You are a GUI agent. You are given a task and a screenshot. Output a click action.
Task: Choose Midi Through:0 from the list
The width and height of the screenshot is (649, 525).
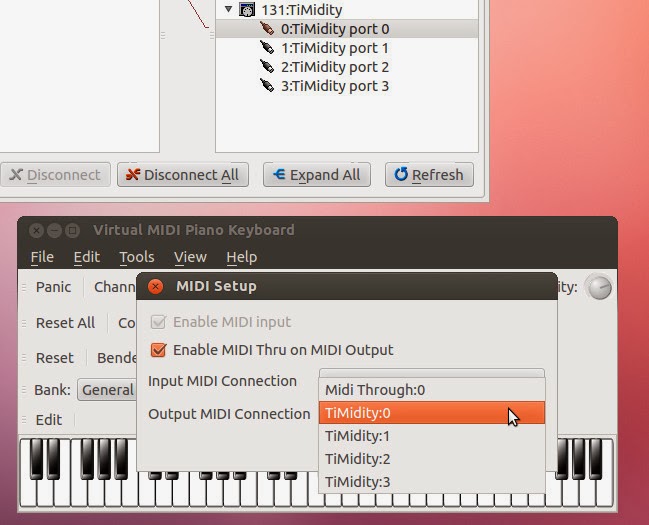(432, 390)
